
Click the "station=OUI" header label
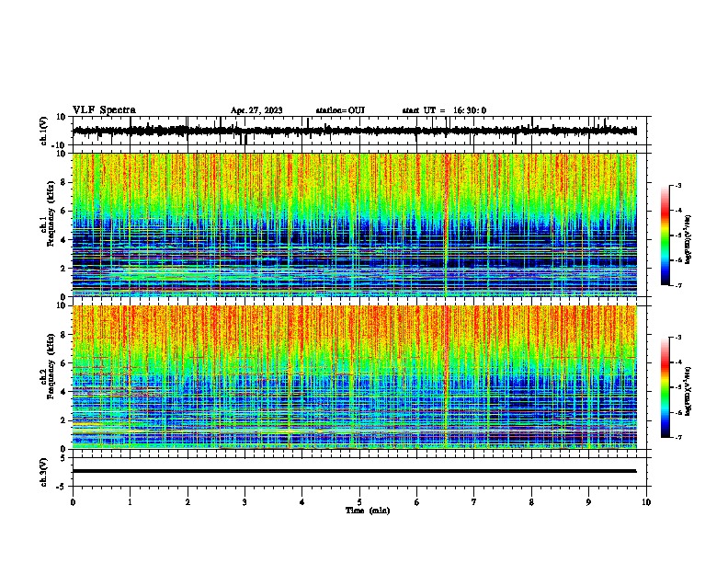click(340, 110)
